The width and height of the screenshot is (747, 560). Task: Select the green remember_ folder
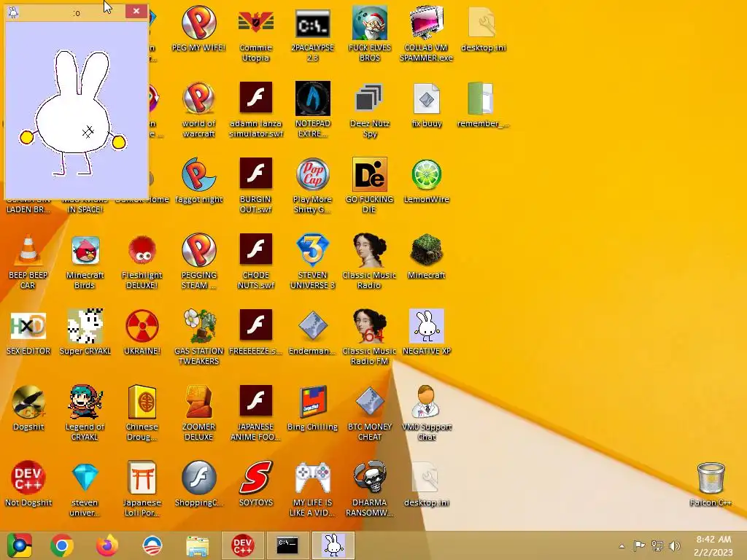point(480,98)
